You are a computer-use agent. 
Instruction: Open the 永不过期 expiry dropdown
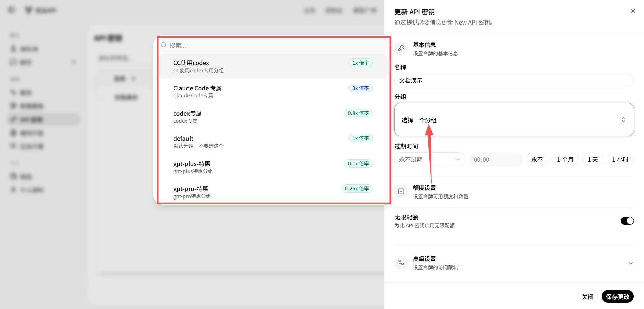pos(430,159)
